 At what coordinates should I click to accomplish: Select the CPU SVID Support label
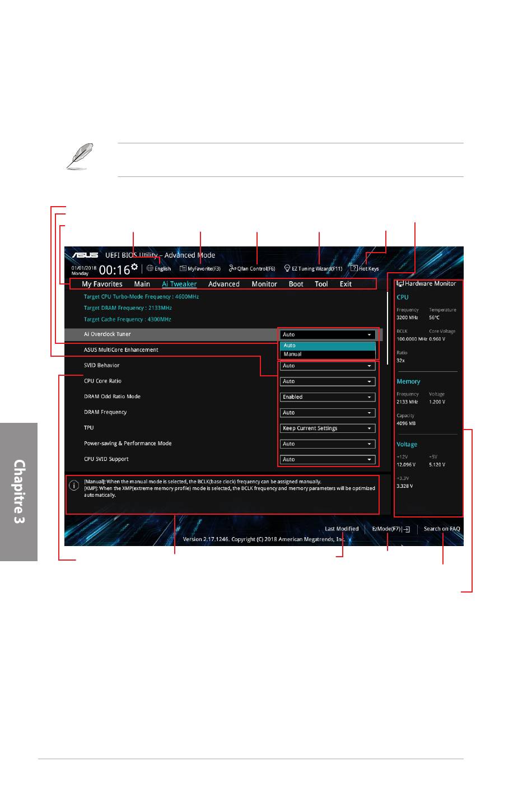[106, 459]
